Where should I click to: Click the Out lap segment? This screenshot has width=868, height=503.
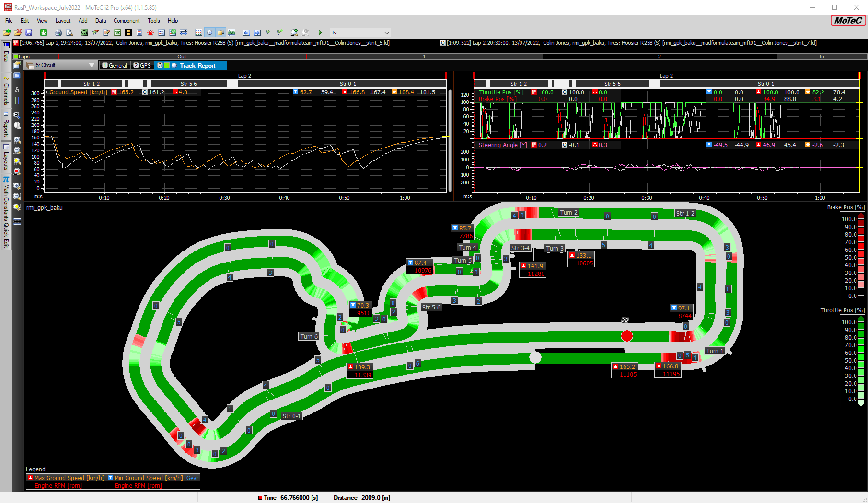pos(182,57)
